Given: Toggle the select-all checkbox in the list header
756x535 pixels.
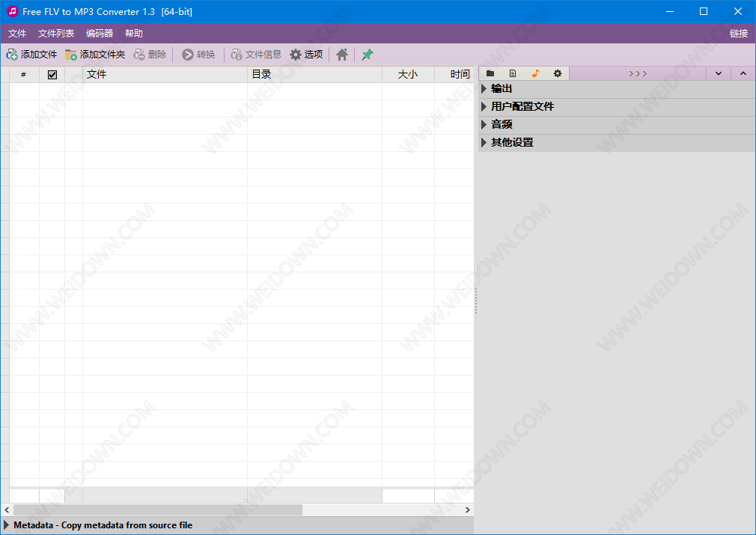Looking at the screenshot, I should [x=52, y=74].
